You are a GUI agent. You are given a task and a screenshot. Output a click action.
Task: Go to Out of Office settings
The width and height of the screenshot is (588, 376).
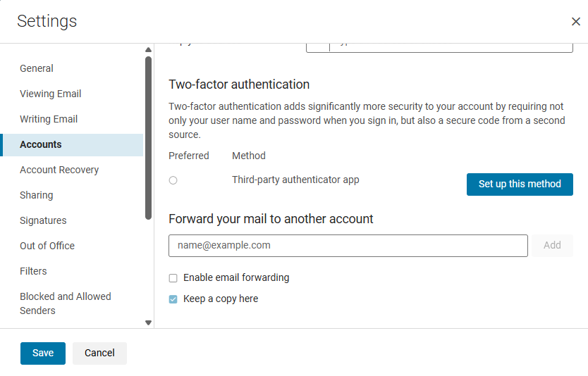(47, 246)
